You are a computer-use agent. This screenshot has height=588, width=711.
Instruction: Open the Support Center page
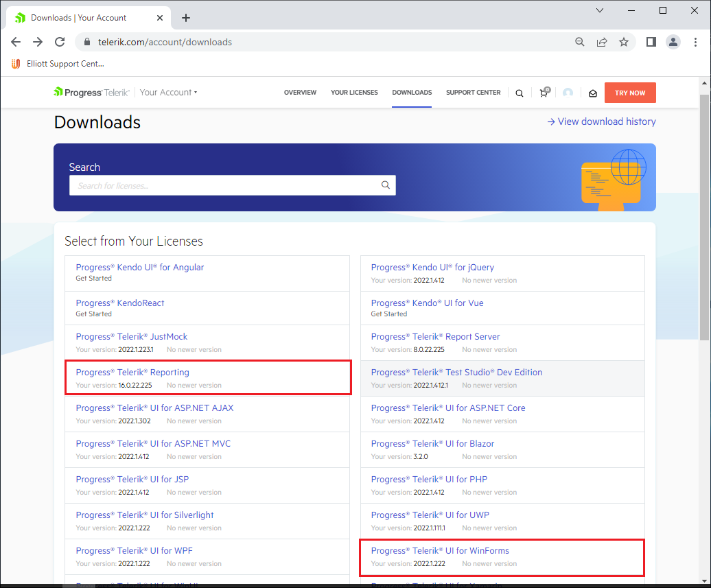474,93
